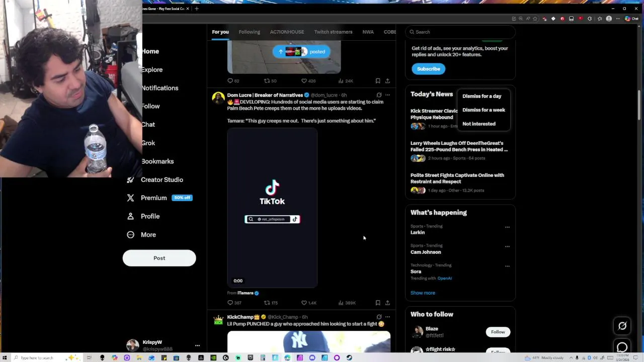
Task: Select Dismiss for a week
Action: point(484,110)
